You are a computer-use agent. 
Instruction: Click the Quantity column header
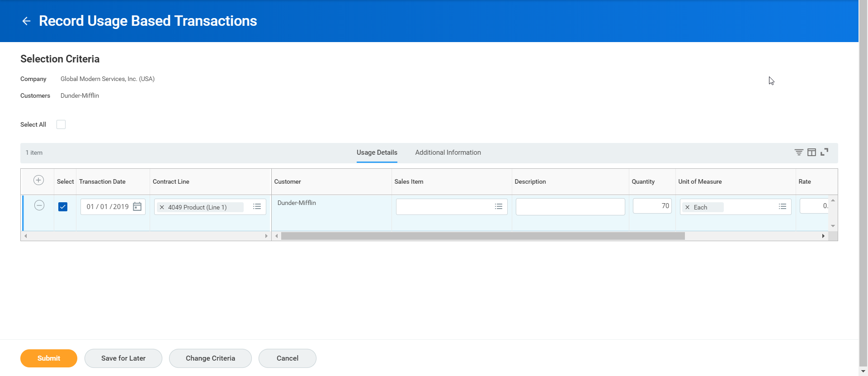click(643, 181)
